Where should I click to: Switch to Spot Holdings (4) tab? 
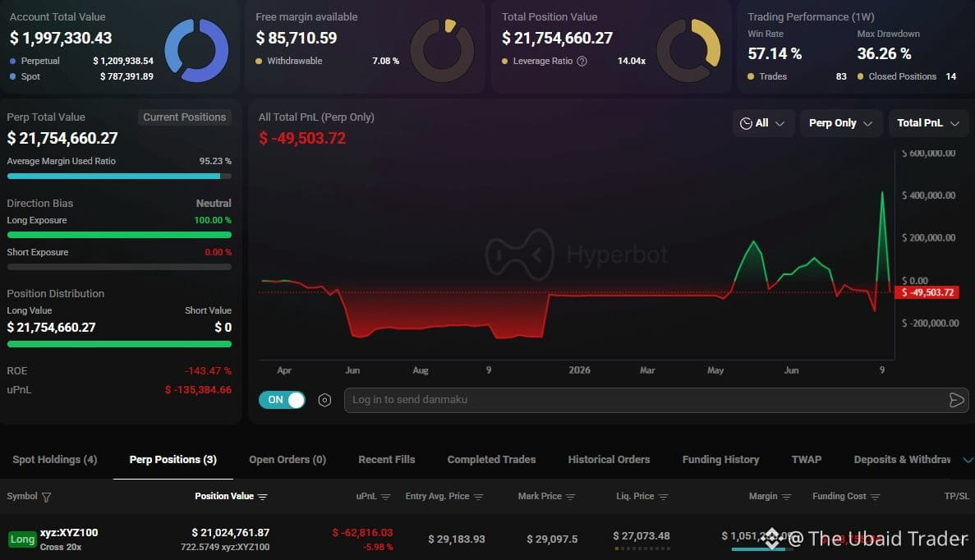pos(55,459)
